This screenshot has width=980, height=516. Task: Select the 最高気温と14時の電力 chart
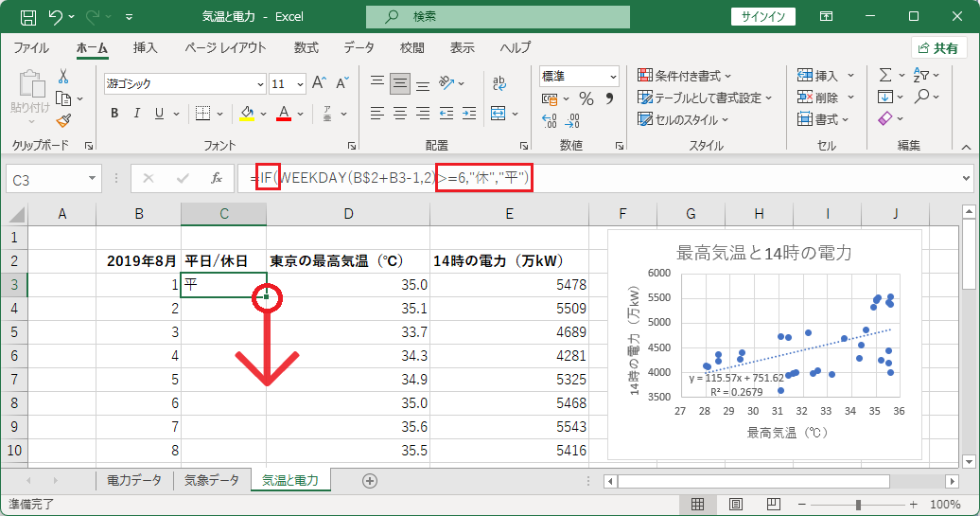764,344
